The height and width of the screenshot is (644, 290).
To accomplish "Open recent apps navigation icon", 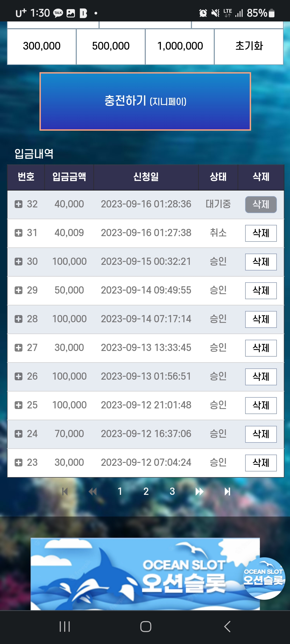I will [x=65, y=627].
